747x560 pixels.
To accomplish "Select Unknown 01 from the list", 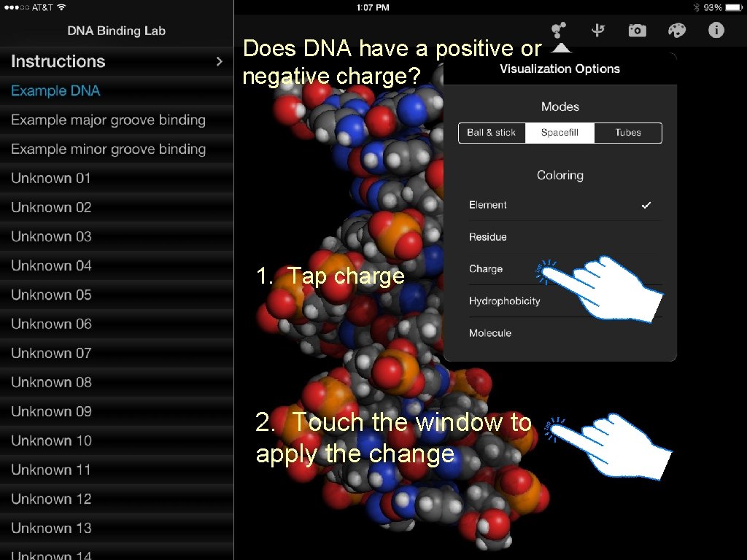I will click(x=51, y=178).
